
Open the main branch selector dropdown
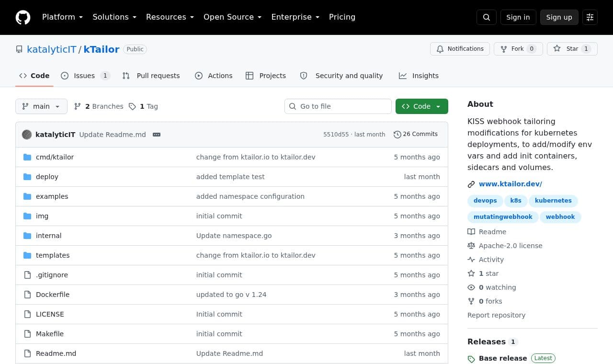click(x=41, y=106)
